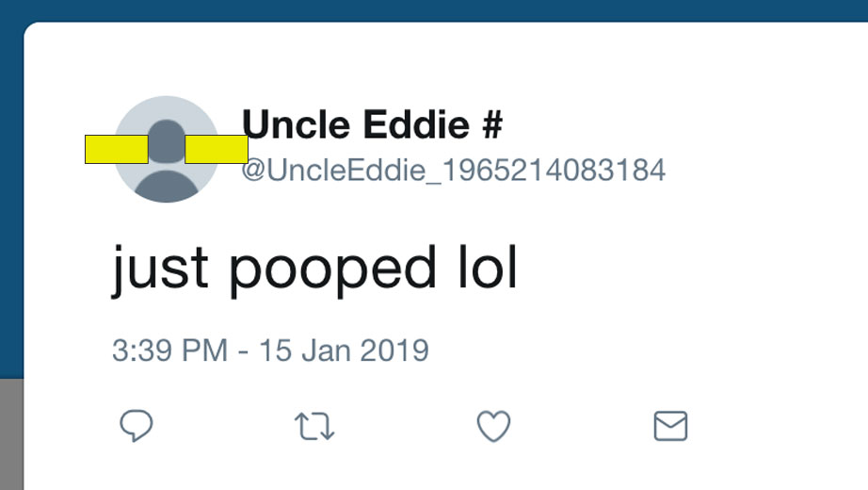The height and width of the screenshot is (490, 868).
Task: Click the "#" symbol after Uncle Eddie
Action: (x=491, y=124)
